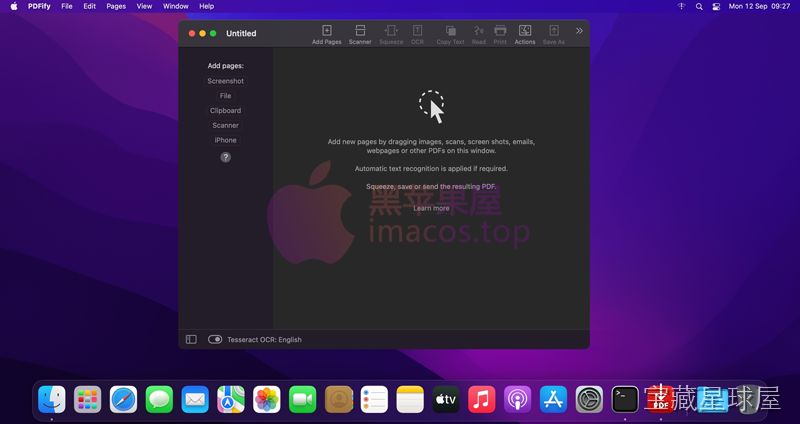Open FaceTime from the Dock
Screen dimensions: 800x424
click(x=303, y=400)
